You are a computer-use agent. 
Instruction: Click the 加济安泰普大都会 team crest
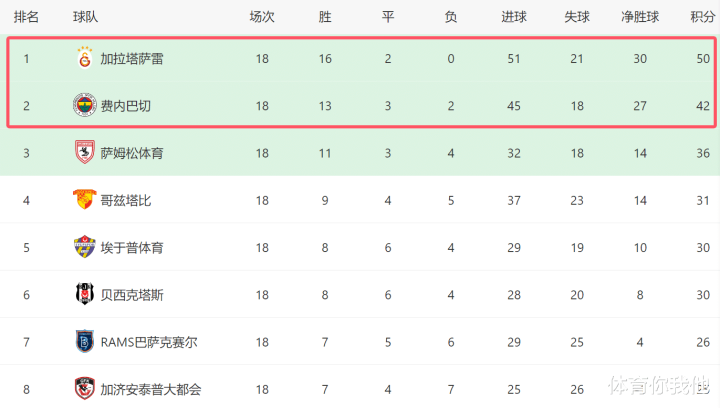click(x=84, y=389)
